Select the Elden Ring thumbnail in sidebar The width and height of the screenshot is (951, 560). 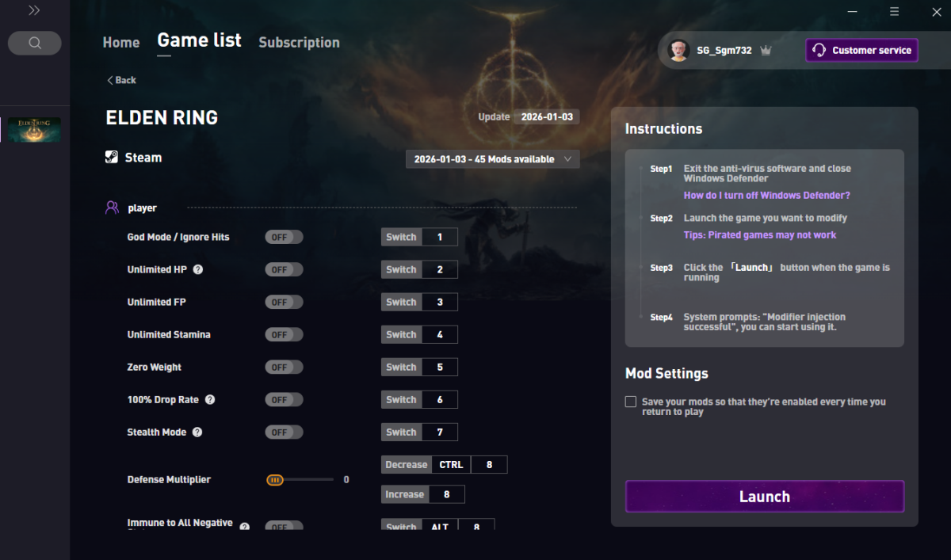(35, 130)
